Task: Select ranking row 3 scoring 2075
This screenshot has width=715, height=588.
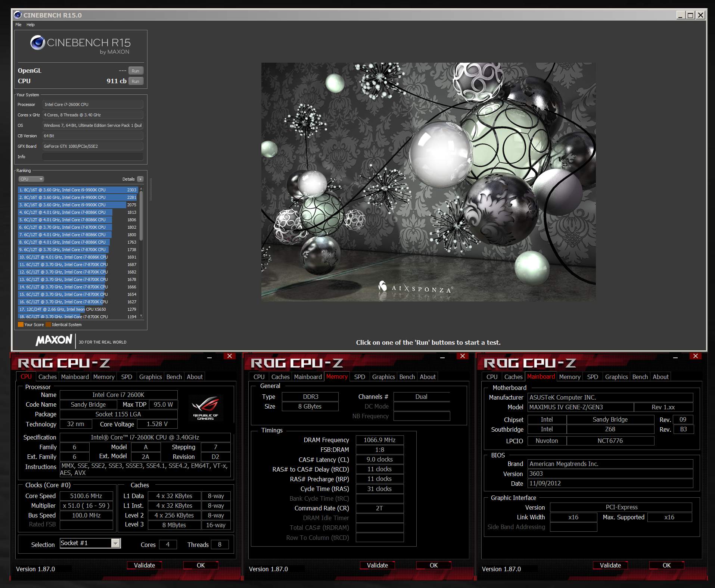Action: 78,205
